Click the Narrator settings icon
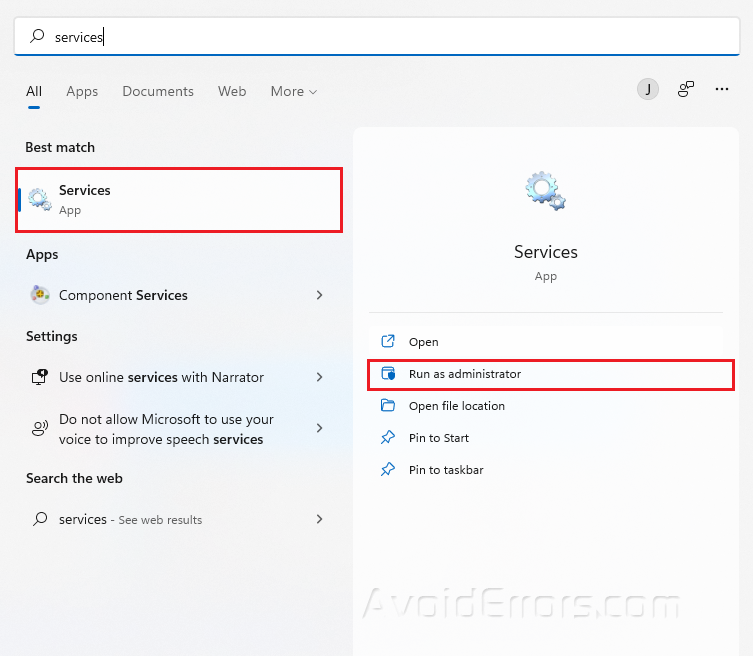The image size is (753, 656). 40,377
